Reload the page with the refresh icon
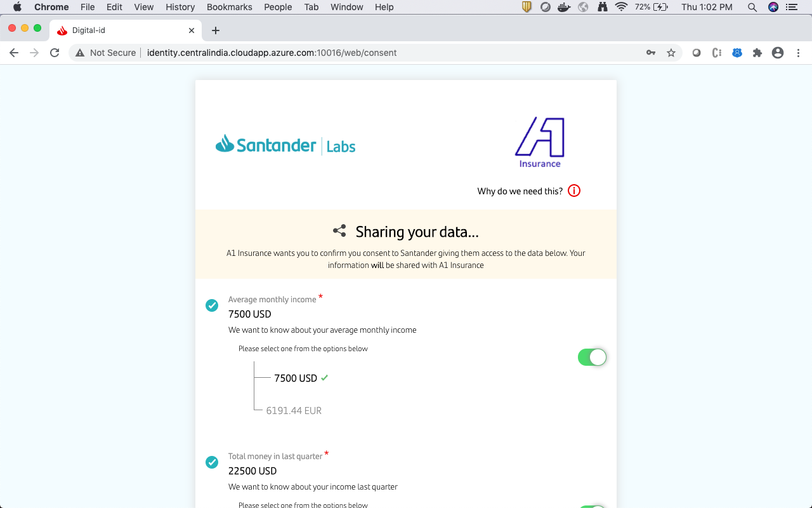This screenshot has width=812, height=508. coord(55,53)
